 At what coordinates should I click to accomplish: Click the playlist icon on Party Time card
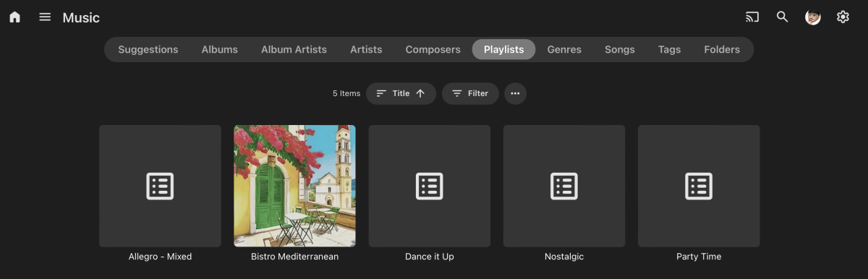click(699, 186)
